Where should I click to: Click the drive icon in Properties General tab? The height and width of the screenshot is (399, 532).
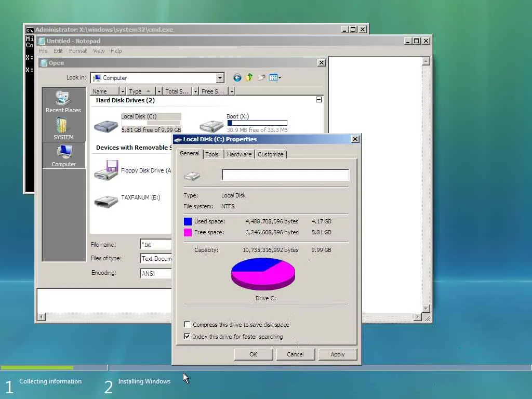click(192, 176)
